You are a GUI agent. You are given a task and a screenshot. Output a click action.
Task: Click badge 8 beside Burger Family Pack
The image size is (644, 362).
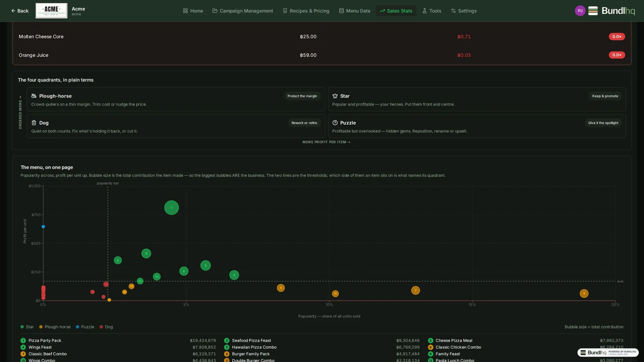point(227,354)
